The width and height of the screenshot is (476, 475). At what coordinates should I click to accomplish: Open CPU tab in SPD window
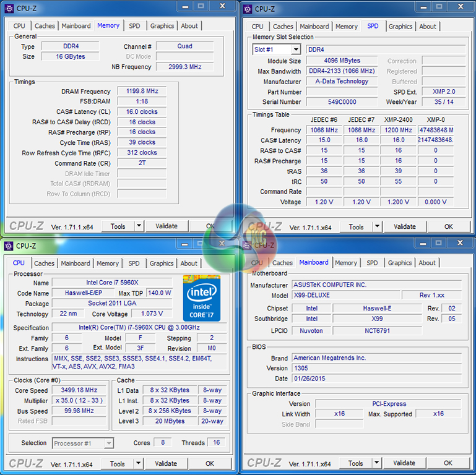point(257,27)
